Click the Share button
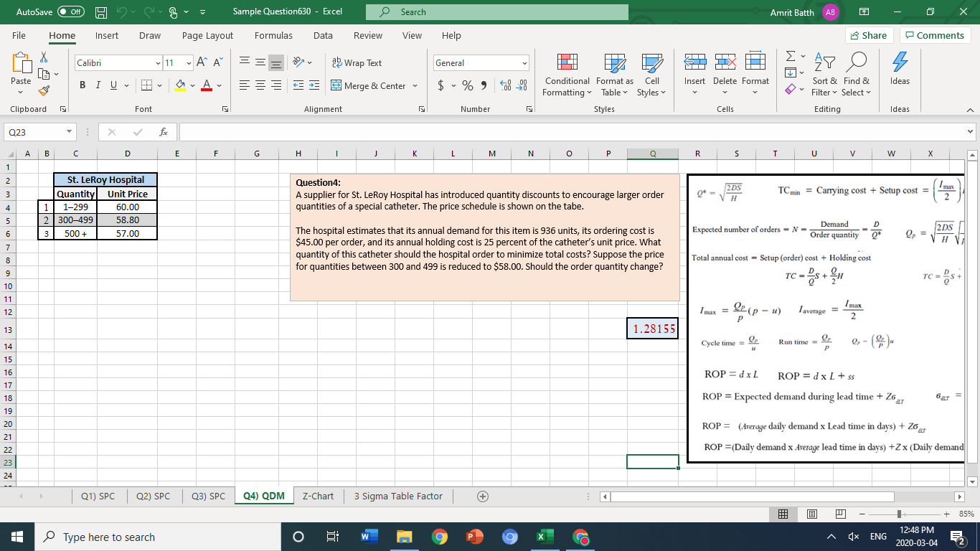This screenshot has height=551, width=980. pos(869,35)
